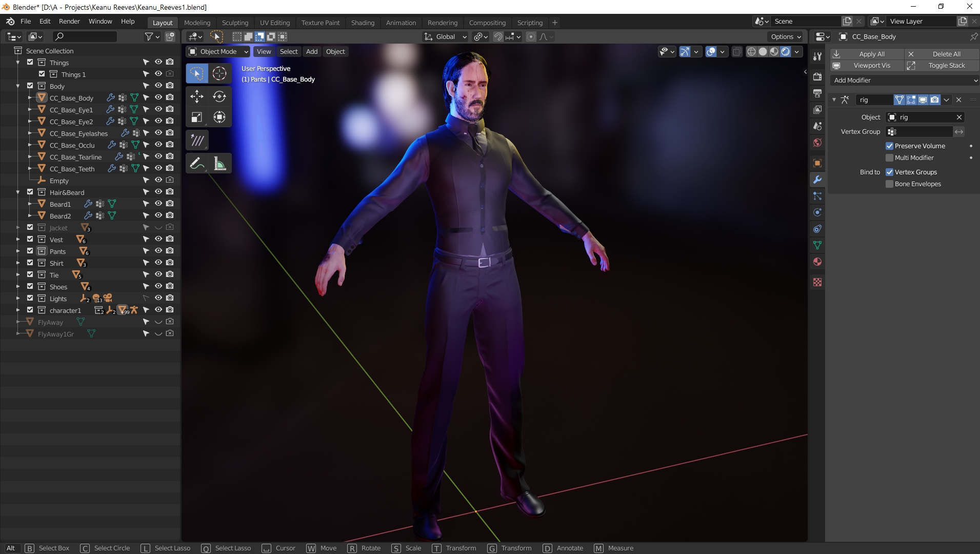
Task: Toggle X-Ray in the viewport header
Action: (737, 51)
